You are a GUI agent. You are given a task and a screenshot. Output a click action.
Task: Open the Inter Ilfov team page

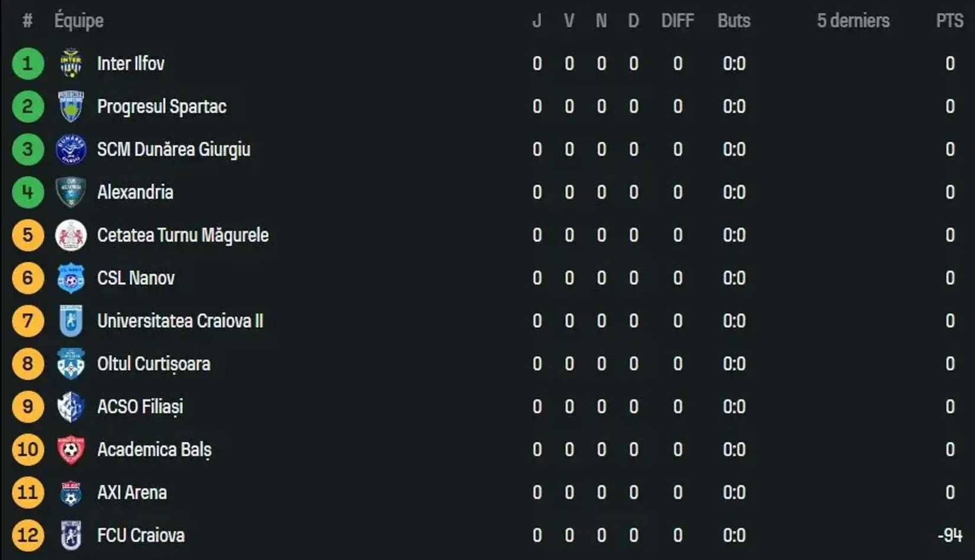click(131, 64)
